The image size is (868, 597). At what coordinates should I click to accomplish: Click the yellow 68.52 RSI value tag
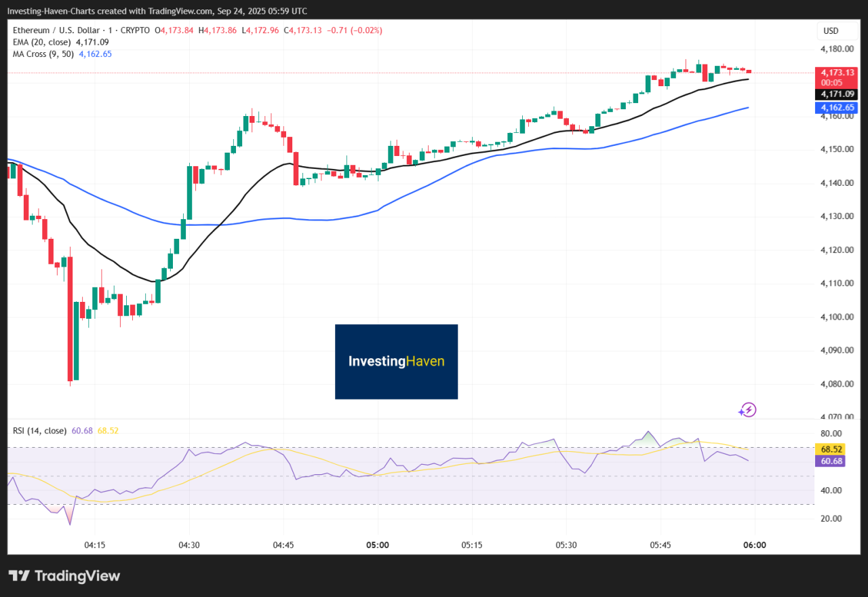[831, 449]
